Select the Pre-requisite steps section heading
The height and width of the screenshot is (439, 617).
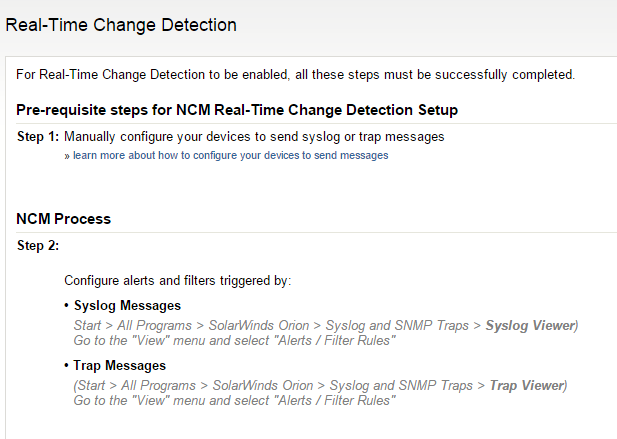click(x=237, y=109)
